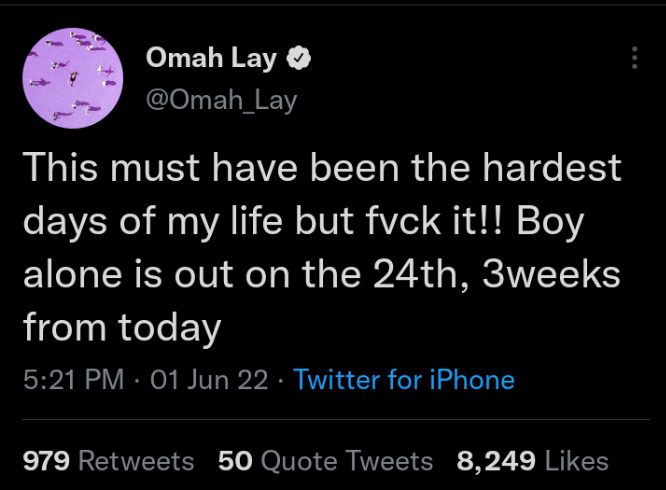This screenshot has width=666, height=490.
Task: Open the Omah Lay display name profile
Action: (211, 58)
